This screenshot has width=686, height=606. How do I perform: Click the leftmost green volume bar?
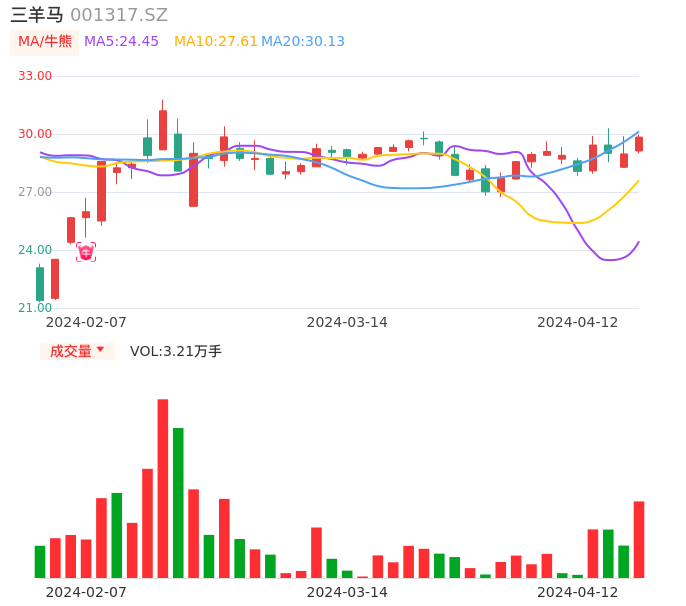pyautogui.click(x=40, y=561)
